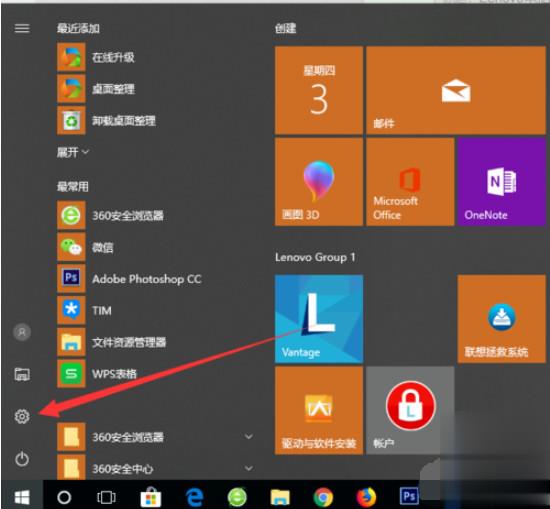Click the 最常用 section label
This screenshot has height=509, width=550.
(73, 186)
